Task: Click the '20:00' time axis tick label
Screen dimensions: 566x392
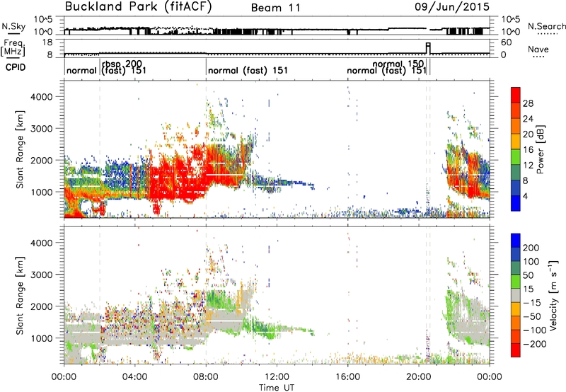Action: (419, 376)
